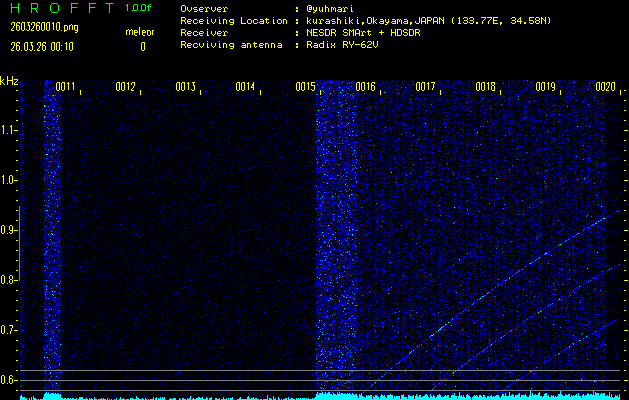629x400 pixels.
Task: Click the 0018 time marker
Action: click(486, 87)
